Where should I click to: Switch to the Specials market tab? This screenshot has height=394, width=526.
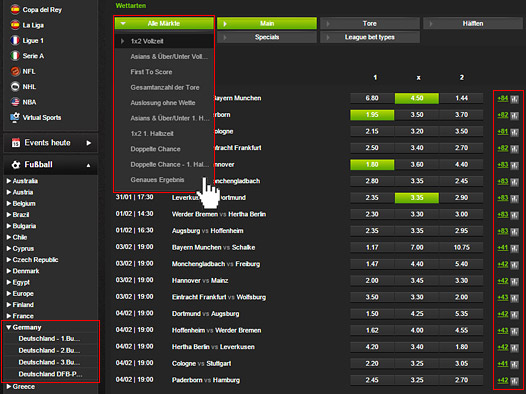click(267, 37)
